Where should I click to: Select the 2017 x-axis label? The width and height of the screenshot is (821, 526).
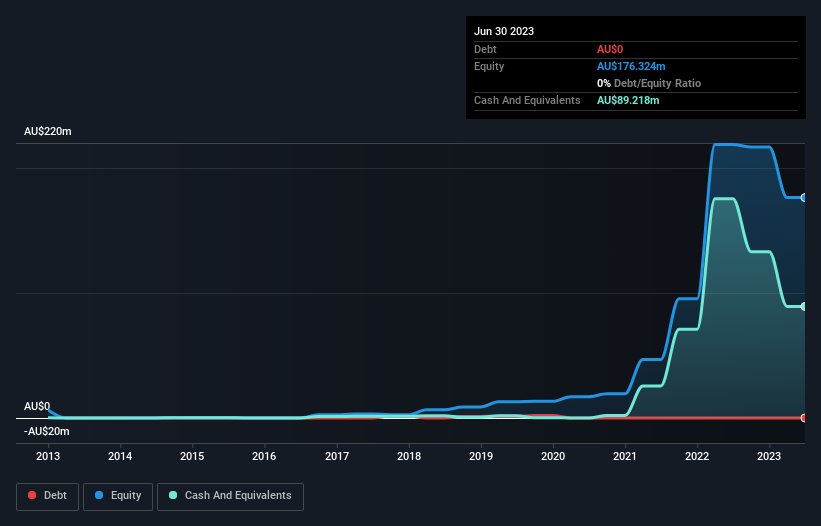pos(337,456)
